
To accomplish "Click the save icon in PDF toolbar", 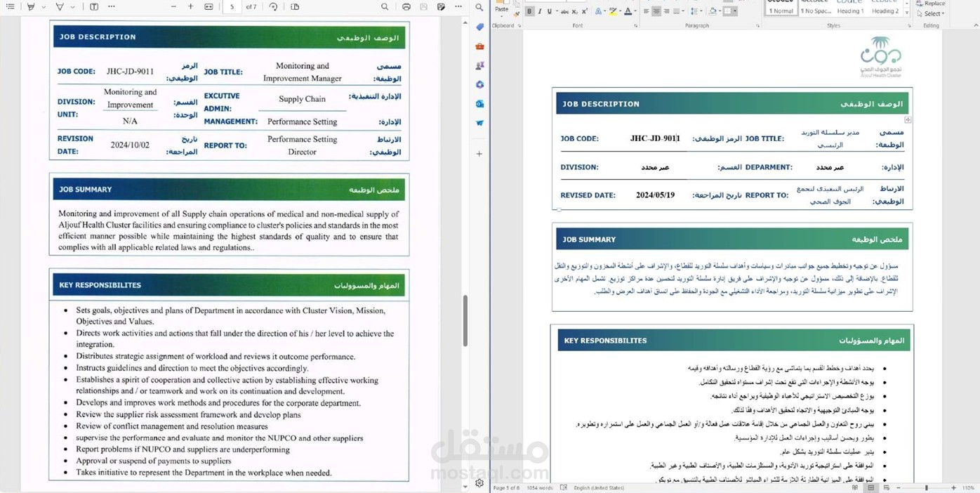I will pos(423,6).
